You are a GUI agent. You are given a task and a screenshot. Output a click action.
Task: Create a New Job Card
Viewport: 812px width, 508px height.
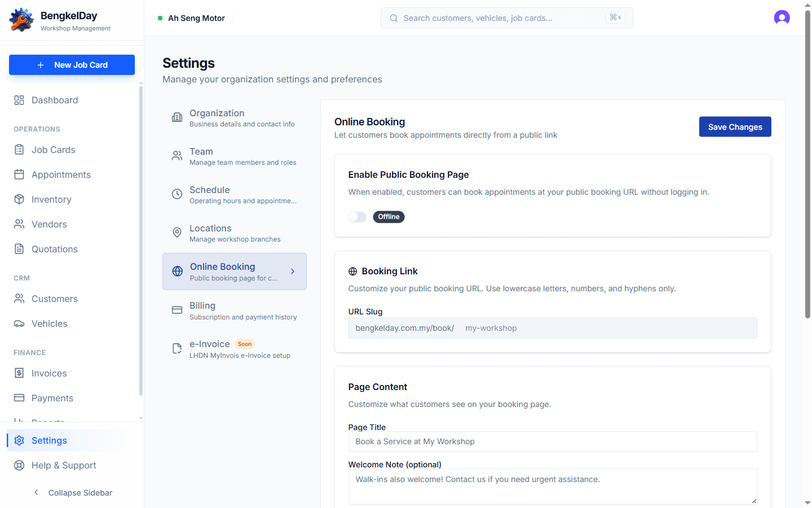pos(72,65)
